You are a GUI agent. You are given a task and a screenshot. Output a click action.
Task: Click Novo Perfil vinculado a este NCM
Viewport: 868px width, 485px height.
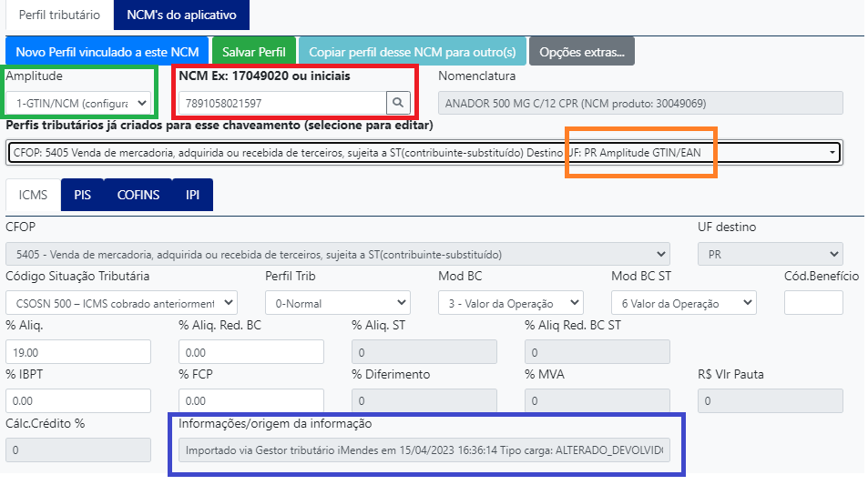[x=107, y=52]
